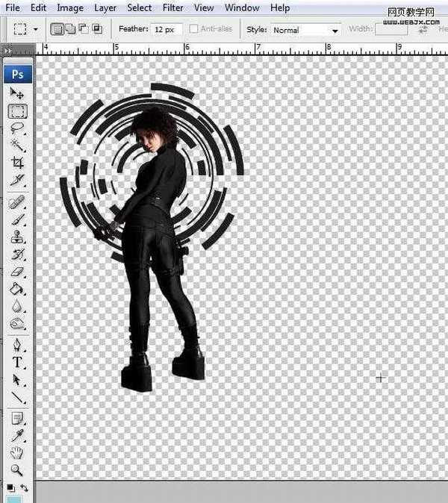This screenshot has height=503, width=448.
Task: Enable the Anti-alias checkbox
Action: (x=194, y=29)
